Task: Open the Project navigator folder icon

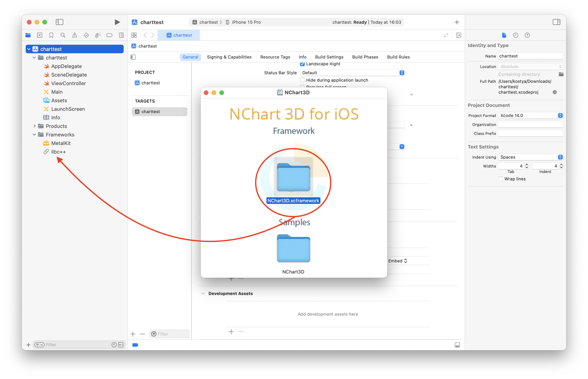Action: pos(28,35)
